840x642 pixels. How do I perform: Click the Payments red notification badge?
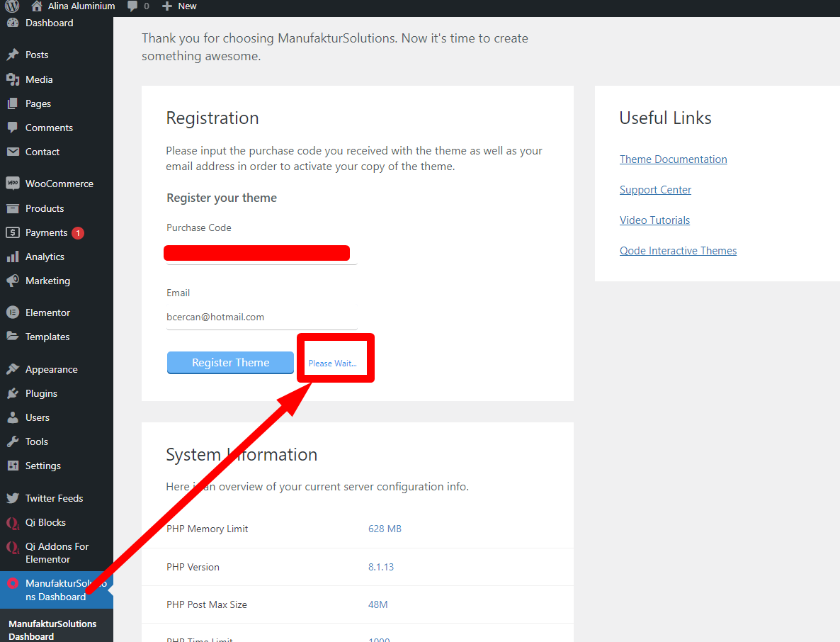(x=78, y=233)
